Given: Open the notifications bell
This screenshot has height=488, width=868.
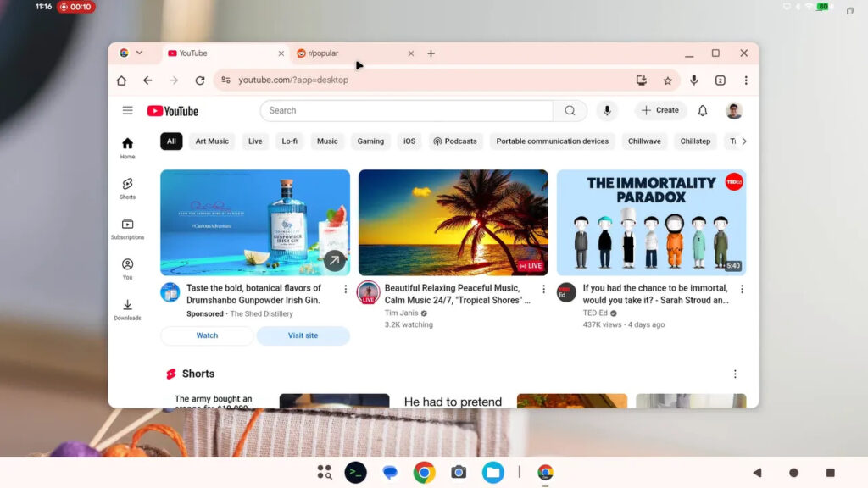Looking at the screenshot, I should point(703,110).
